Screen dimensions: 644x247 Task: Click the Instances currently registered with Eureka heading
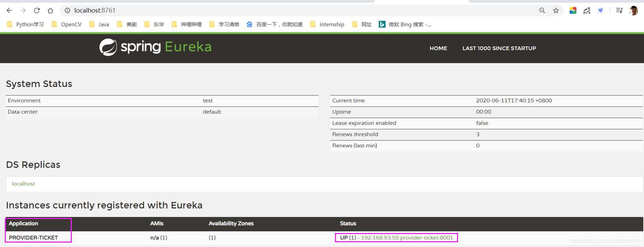coord(104,205)
